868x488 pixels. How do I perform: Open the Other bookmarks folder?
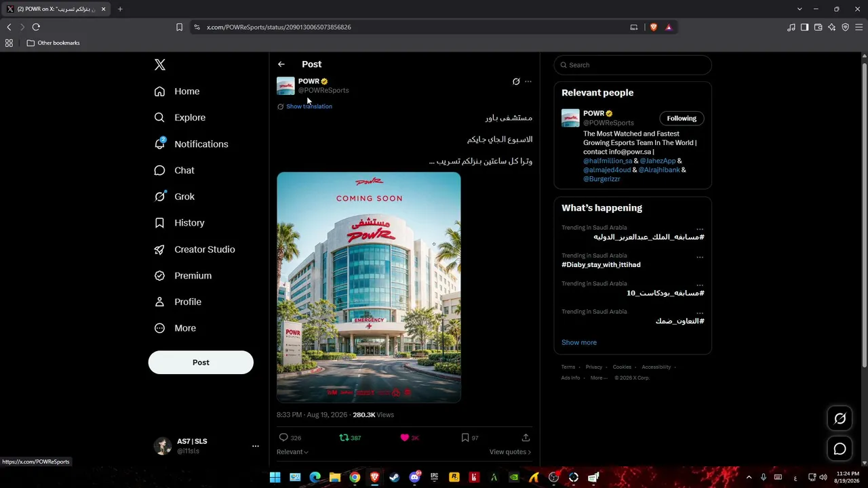point(53,43)
